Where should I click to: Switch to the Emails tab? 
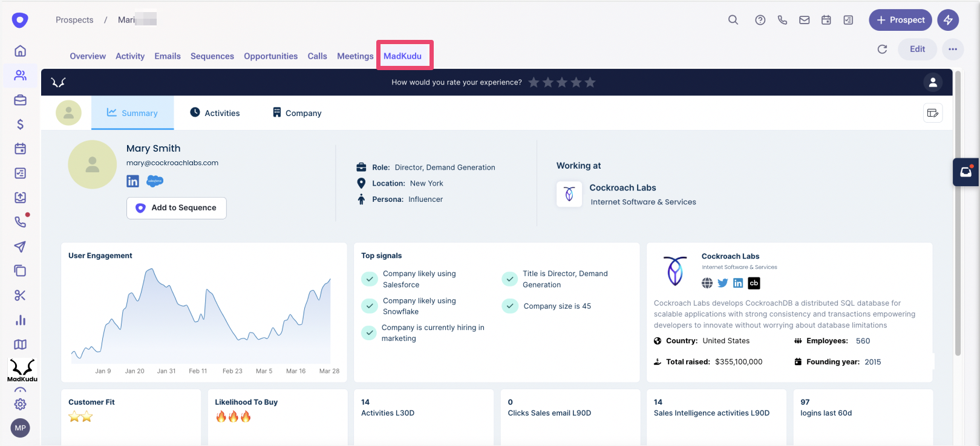click(x=168, y=56)
